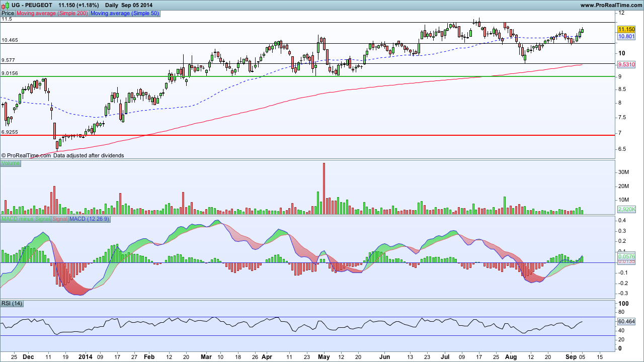Viewport: 644px width, 362px height.
Task: Click "May" on the time axis
Action: [324, 356]
